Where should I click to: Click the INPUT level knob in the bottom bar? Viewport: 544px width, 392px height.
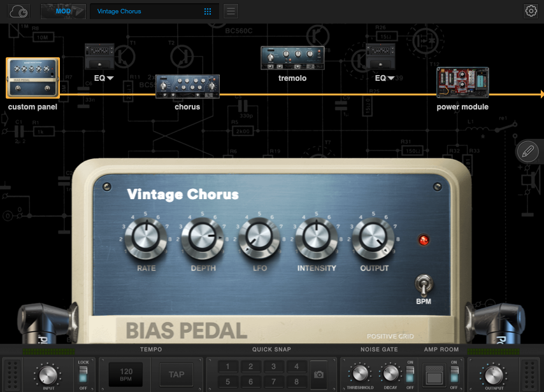(x=48, y=375)
